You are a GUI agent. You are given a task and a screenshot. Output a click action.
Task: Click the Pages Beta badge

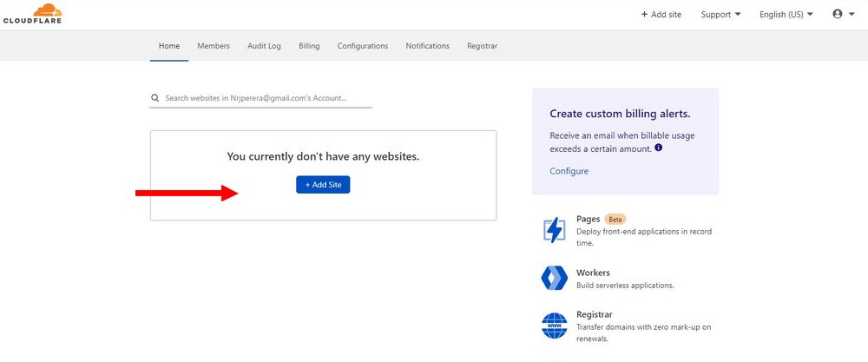point(615,219)
